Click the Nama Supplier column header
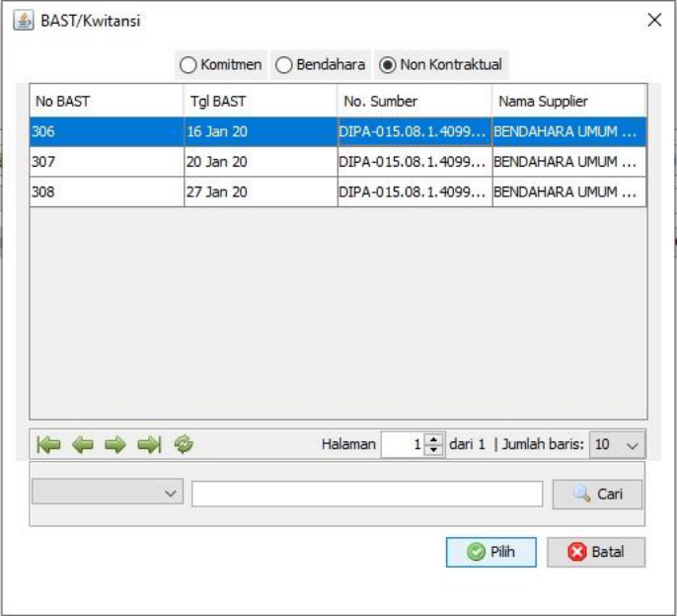The width and height of the screenshot is (677, 616). point(568,101)
